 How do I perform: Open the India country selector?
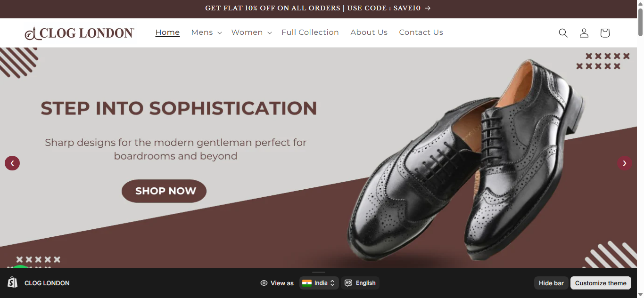[x=319, y=283]
